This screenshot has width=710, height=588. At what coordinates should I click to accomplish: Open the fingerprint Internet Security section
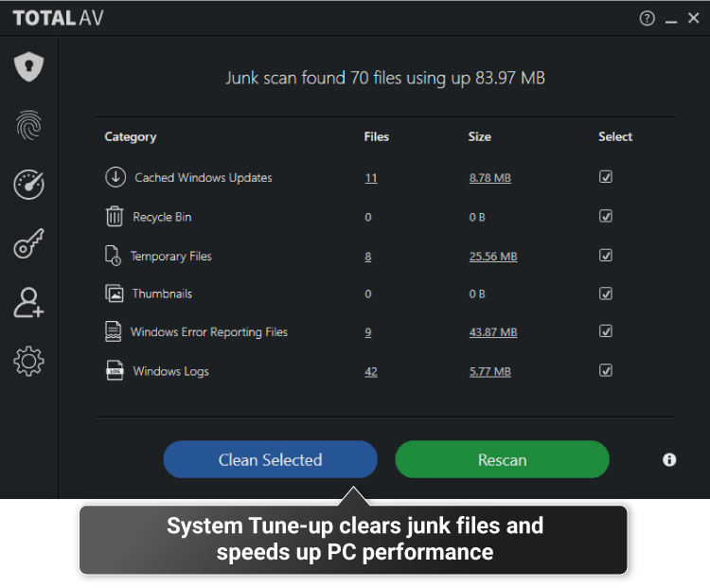coord(29,126)
